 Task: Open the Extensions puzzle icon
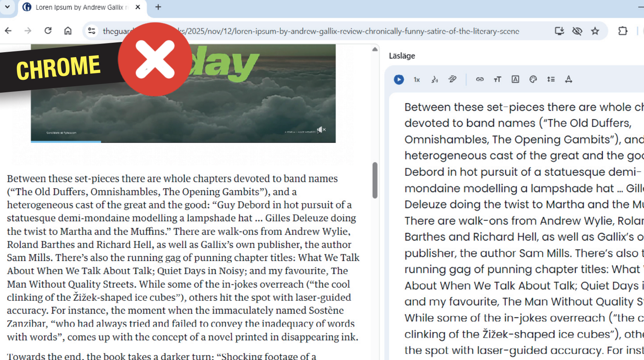tap(623, 31)
